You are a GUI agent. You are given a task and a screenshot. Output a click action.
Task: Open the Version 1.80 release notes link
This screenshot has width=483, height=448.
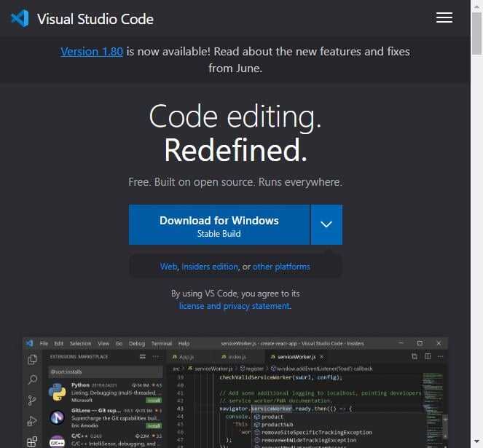92,52
